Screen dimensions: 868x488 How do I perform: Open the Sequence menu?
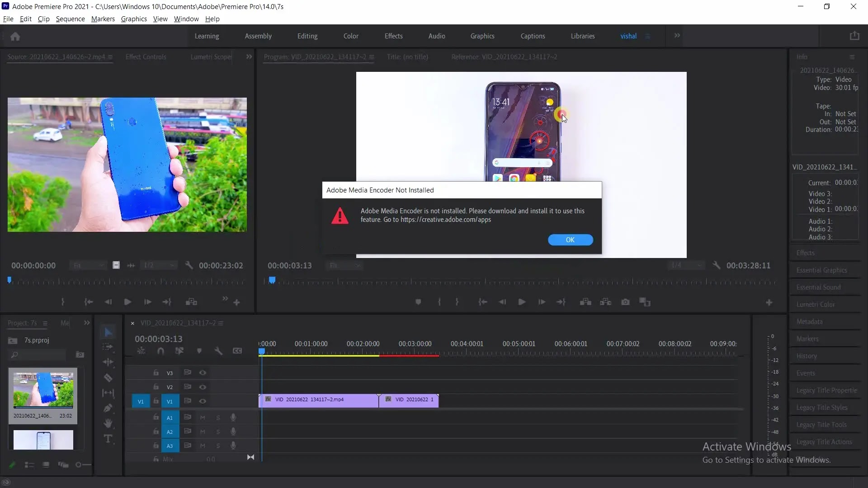coord(70,19)
